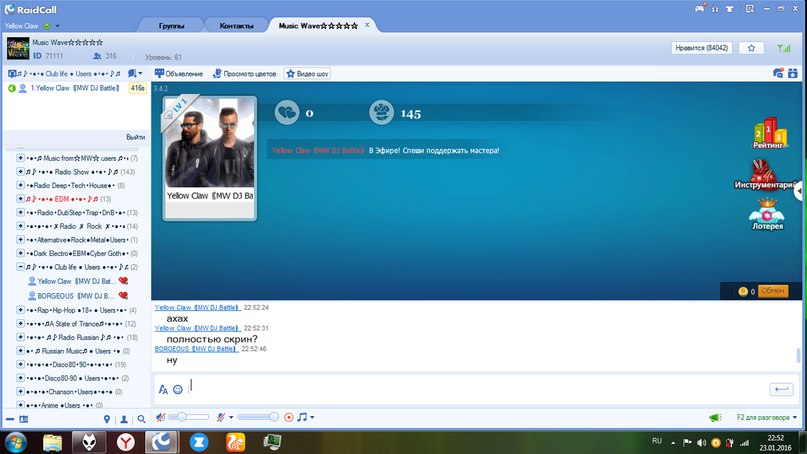The height and width of the screenshot is (454, 807).
Task: Click the gift icon in title bar
Action: point(715,9)
